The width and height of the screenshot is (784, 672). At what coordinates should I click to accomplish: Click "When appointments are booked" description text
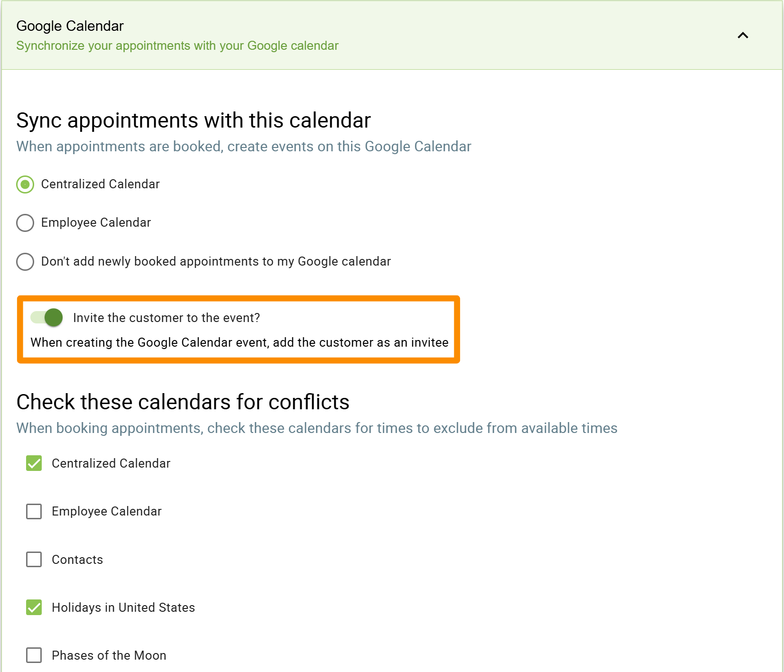[x=244, y=147]
